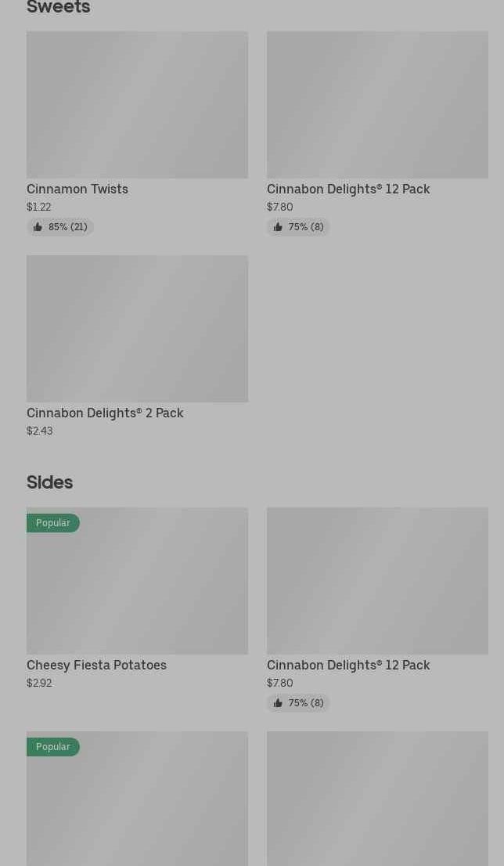Click Popular badge on Cheesy Fiesta Potatoes
This screenshot has height=866, width=504.
[x=53, y=523]
